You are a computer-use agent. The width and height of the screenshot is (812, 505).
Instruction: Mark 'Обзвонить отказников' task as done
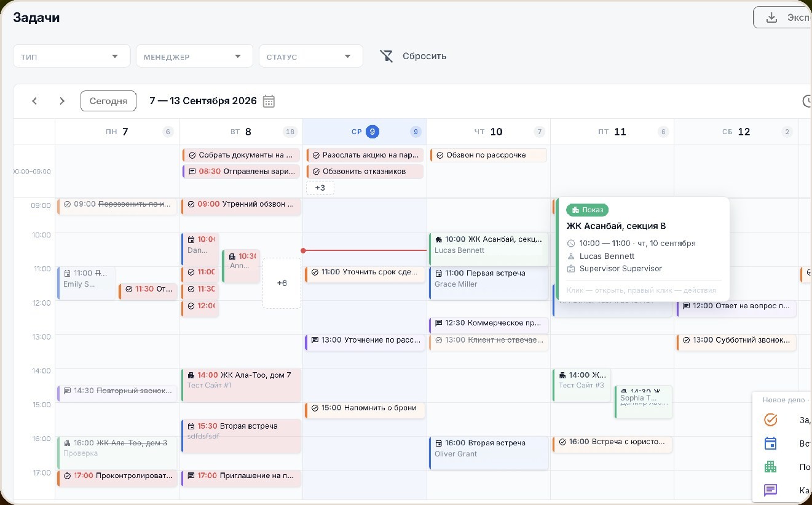(x=316, y=172)
